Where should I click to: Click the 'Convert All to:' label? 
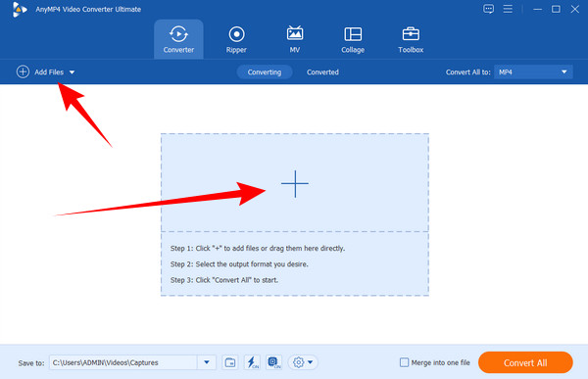(468, 71)
